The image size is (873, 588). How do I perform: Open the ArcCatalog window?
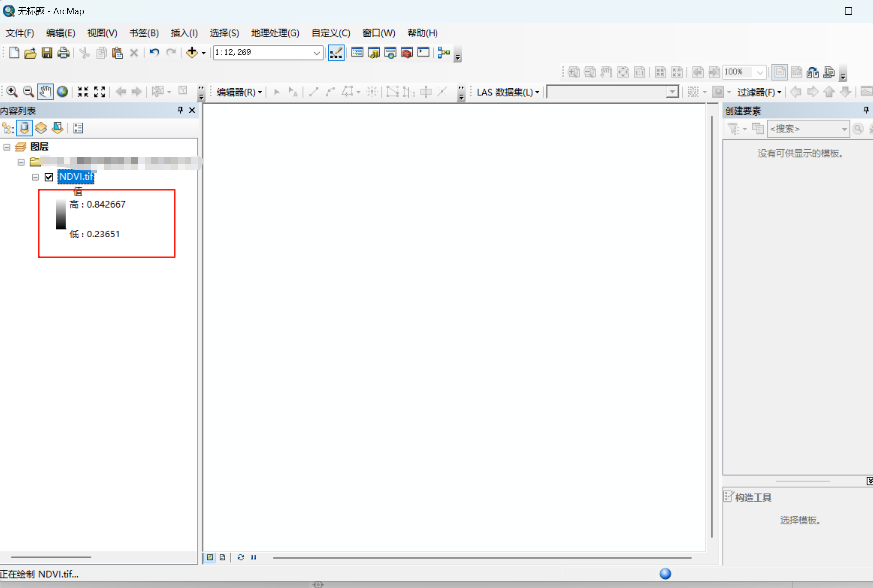(x=374, y=53)
